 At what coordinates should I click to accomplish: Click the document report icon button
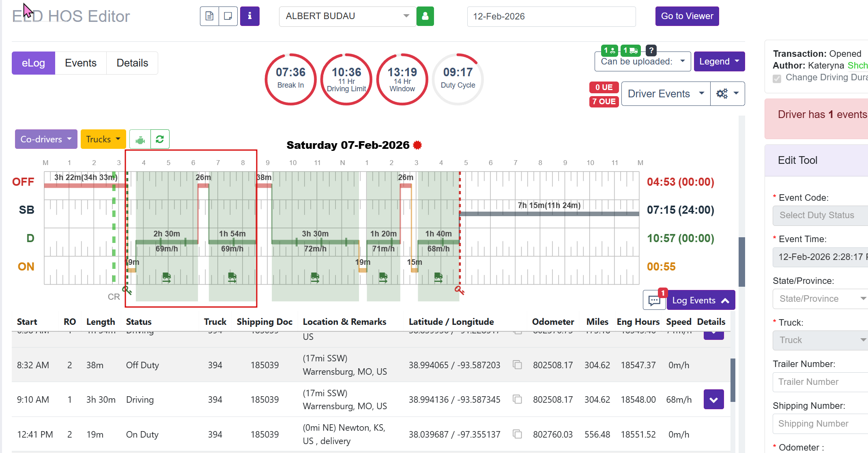pos(209,16)
